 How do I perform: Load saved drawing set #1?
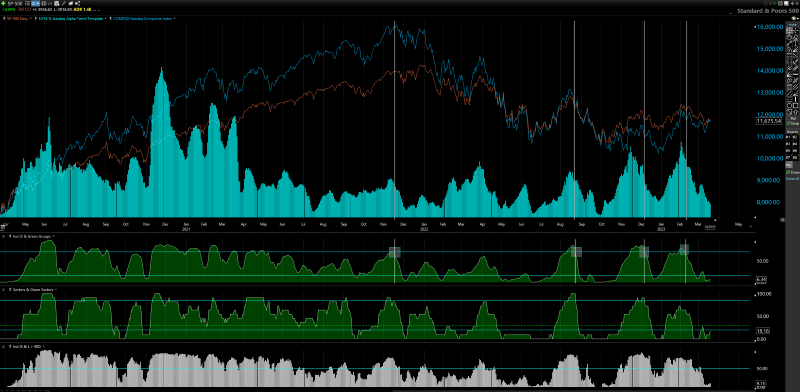(x=788, y=137)
